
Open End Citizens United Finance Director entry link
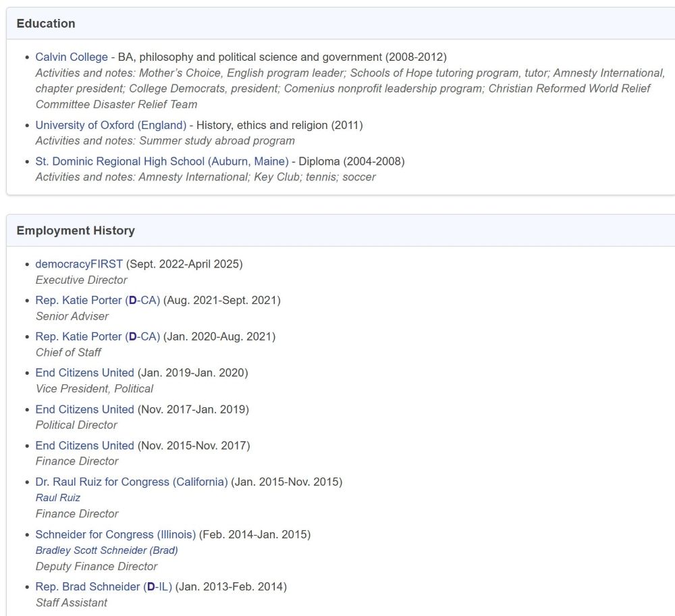pyautogui.click(x=85, y=445)
